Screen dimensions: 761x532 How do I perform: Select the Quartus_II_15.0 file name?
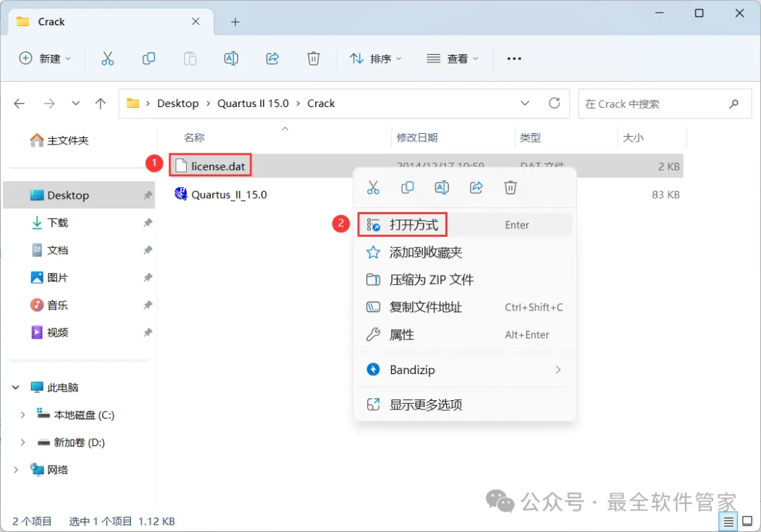point(229,194)
